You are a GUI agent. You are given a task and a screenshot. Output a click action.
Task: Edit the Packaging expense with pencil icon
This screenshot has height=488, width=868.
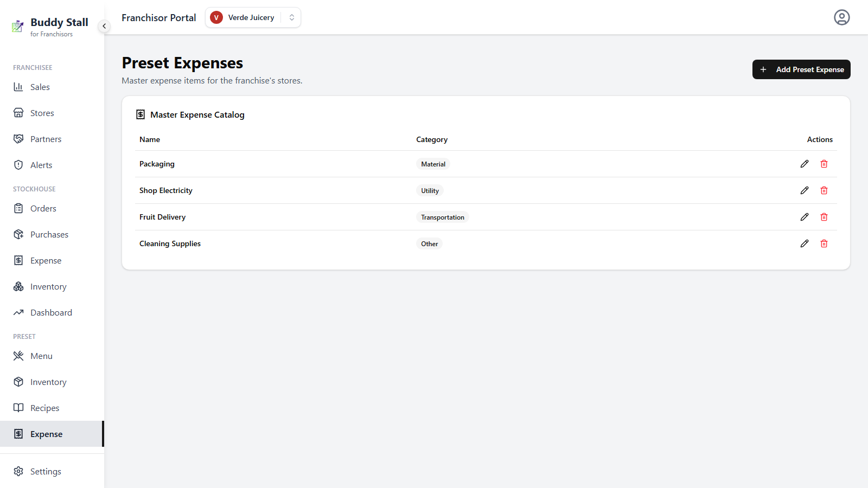click(x=805, y=164)
